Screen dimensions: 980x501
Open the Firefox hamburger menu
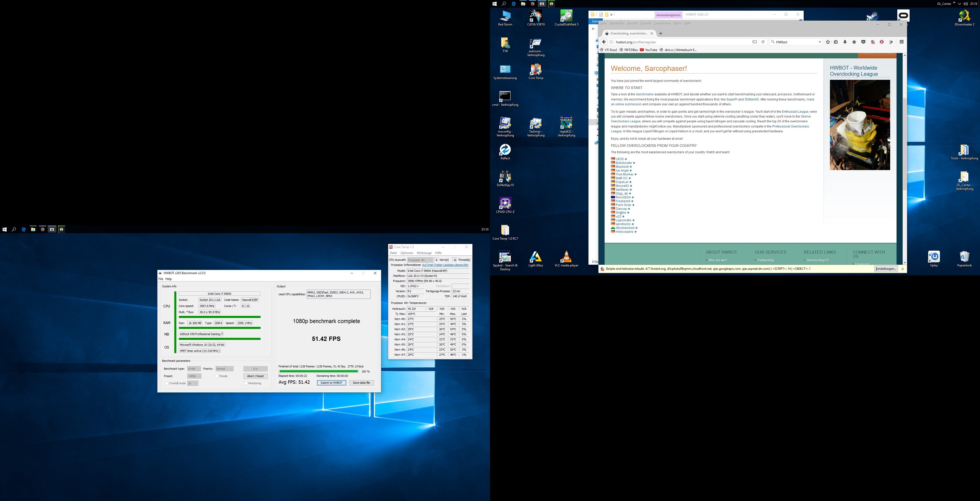coord(902,42)
